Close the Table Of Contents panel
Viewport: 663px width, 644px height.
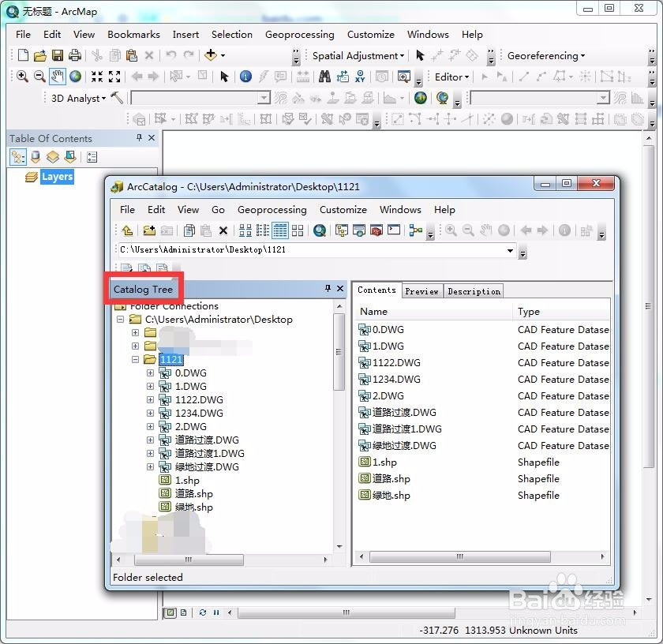[152, 137]
